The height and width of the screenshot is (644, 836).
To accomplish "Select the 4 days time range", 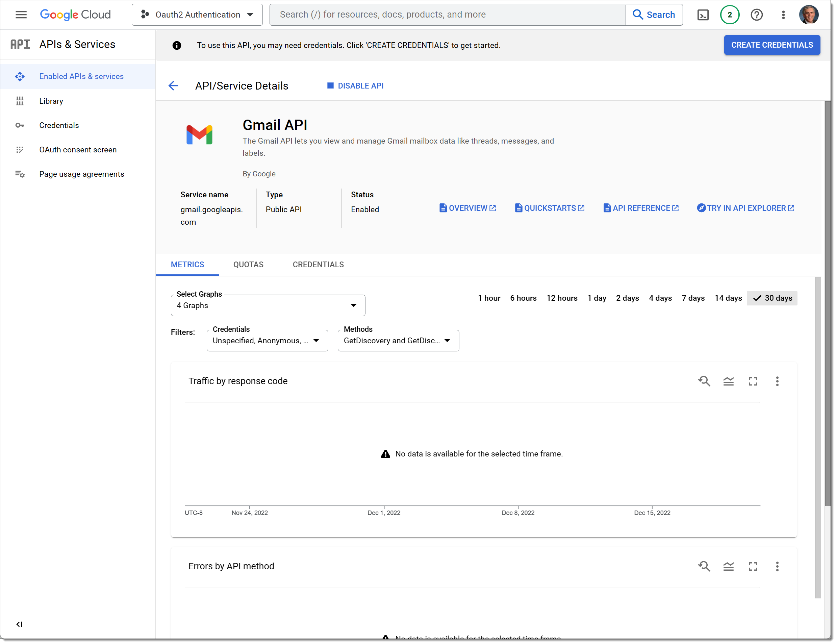I will click(x=660, y=298).
